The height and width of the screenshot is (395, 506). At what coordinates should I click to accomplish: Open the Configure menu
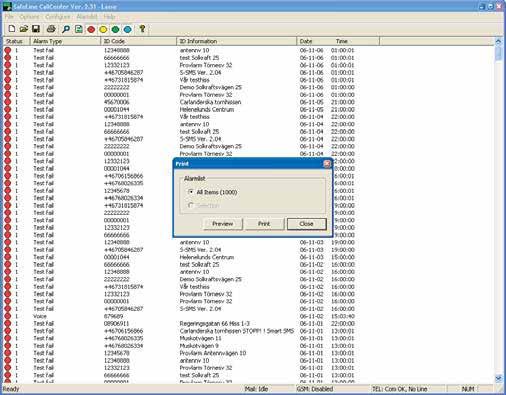(57, 17)
